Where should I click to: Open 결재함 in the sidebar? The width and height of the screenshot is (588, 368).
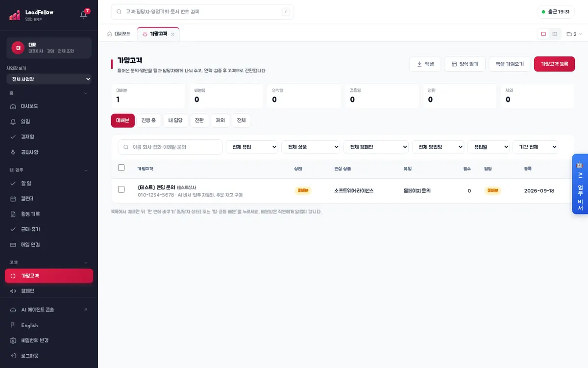click(x=49, y=136)
